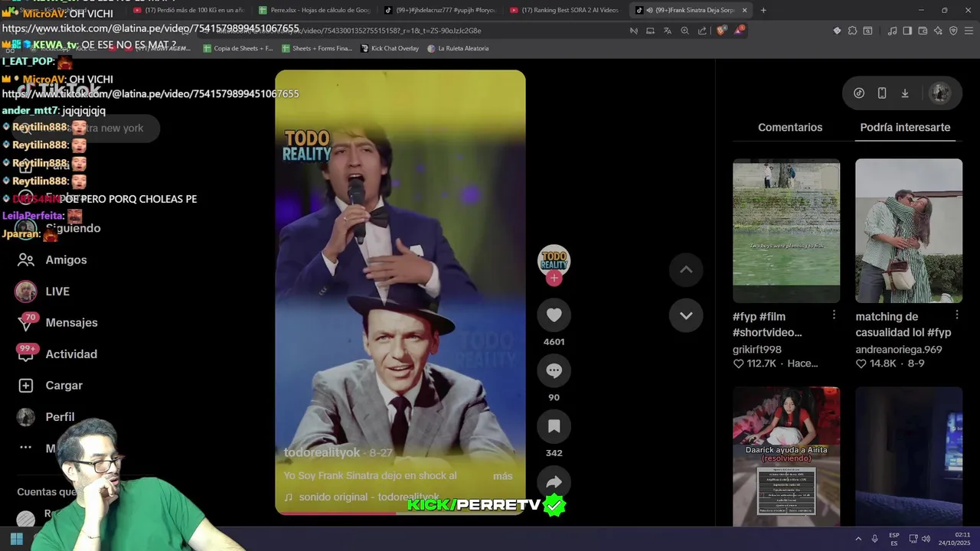Open the Todo Reality creator avatar
Viewport: 980px width, 551px height.
[554, 261]
